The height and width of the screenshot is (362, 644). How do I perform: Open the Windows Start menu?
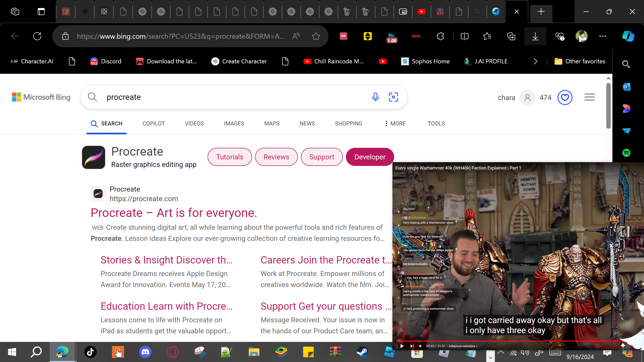coord(12,352)
